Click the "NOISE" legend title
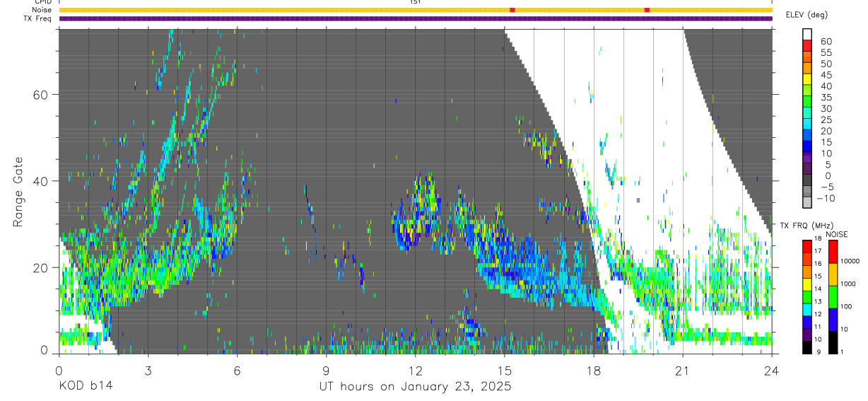868x401 pixels. 837,234
